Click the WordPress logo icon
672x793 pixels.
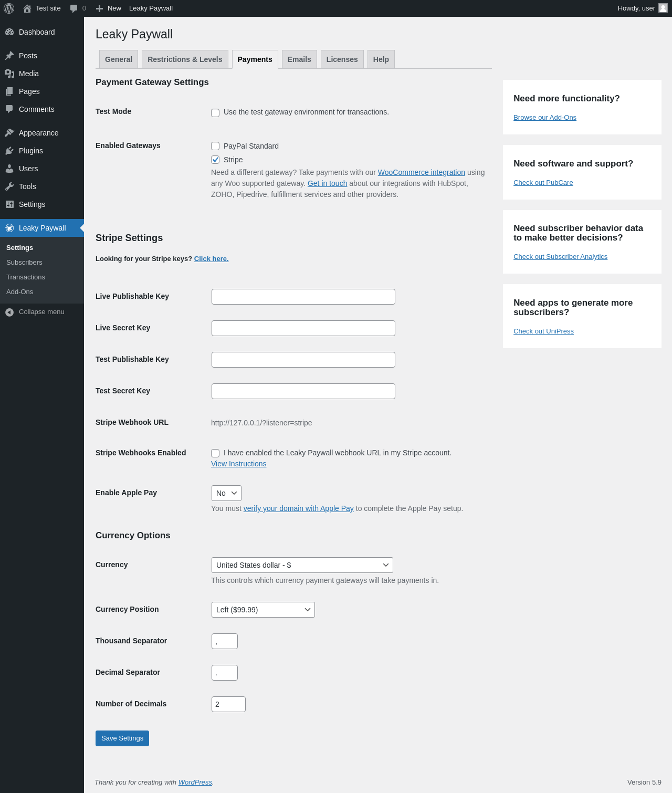click(x=9, y=8)
